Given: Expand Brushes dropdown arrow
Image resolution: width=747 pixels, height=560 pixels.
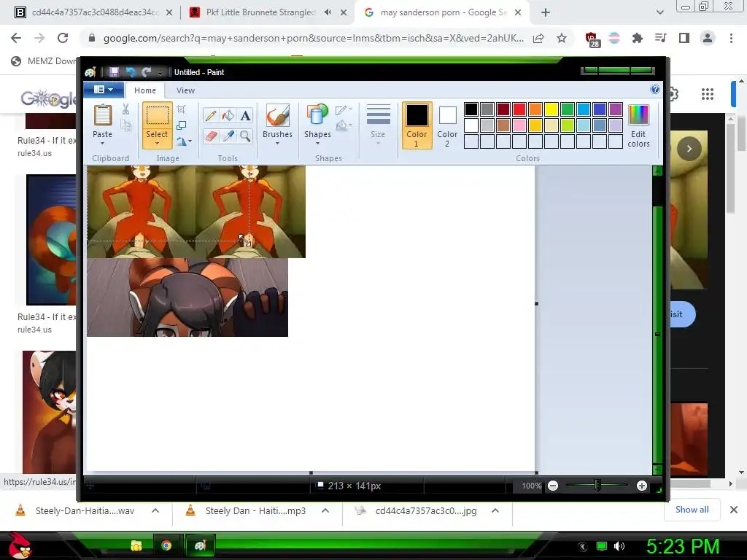Looking at the screenshot, I should point(277,144).
